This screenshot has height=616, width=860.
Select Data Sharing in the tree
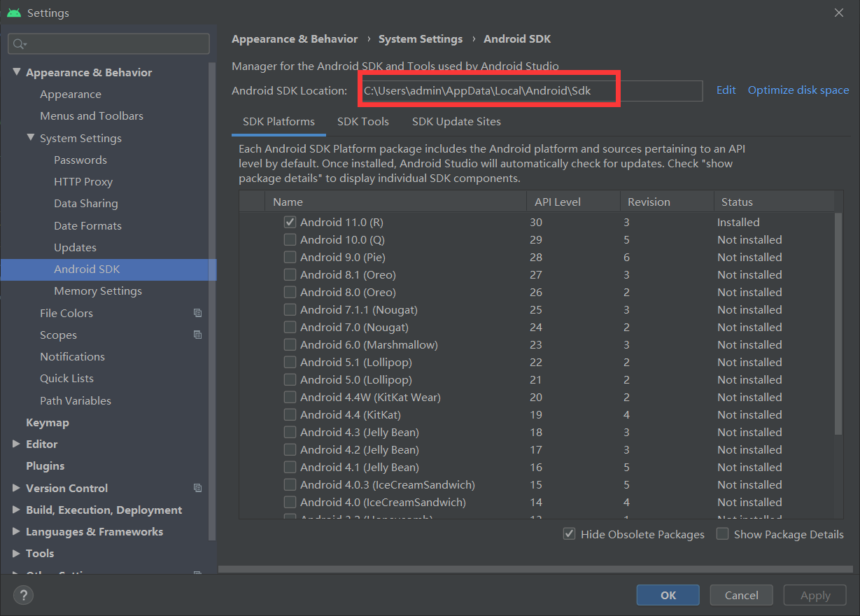86,203
